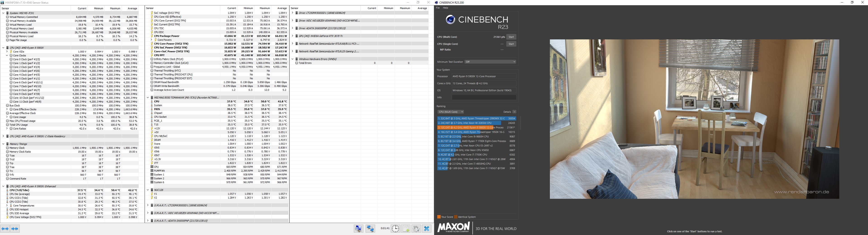Select the Total CPU Usage row
868x235 pixels.
click(x=70, y=125)
